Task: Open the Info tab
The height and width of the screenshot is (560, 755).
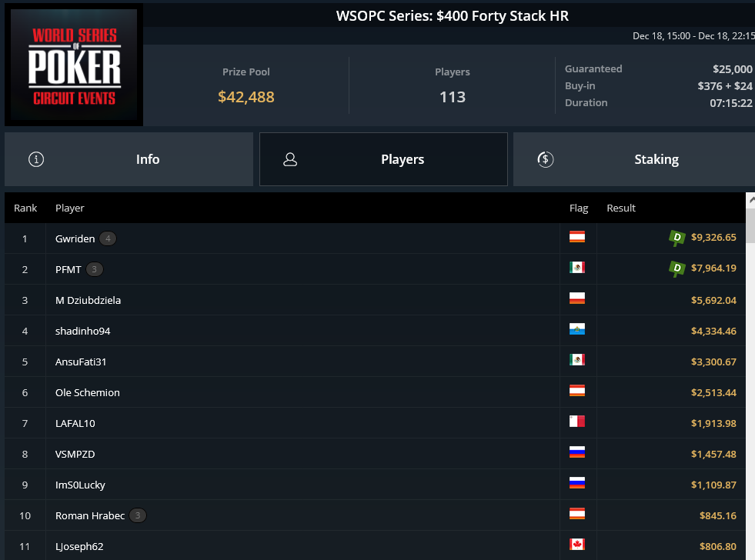Action: click(x=129, y=159)
